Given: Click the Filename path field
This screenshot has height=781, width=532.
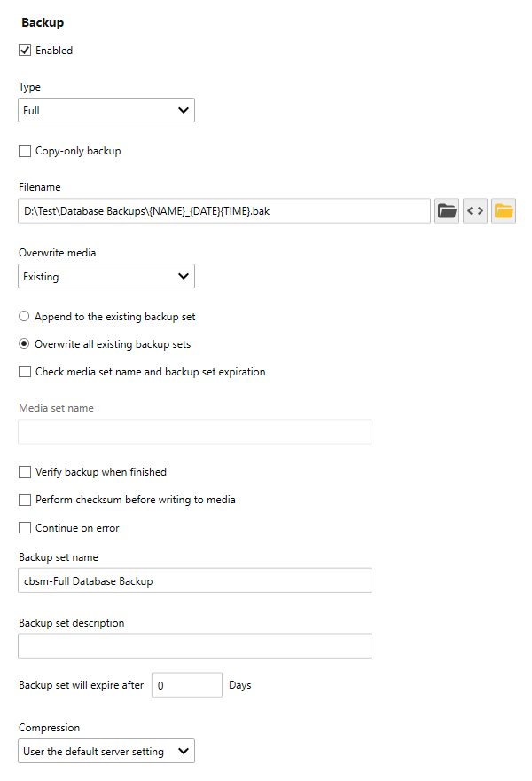Looking at the screenshot, I should pyautogui.click(x=223, y=211).
